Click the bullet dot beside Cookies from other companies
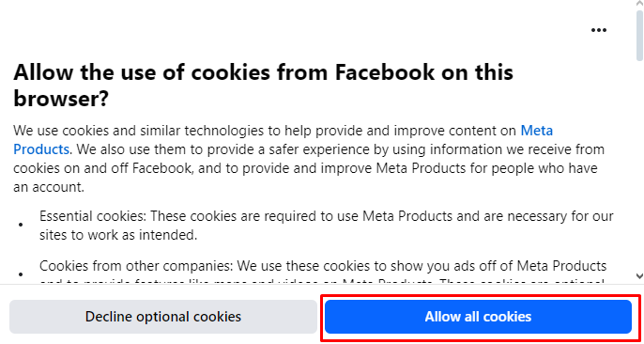Screen dimensions: 644x344 [x=21, y=274]
